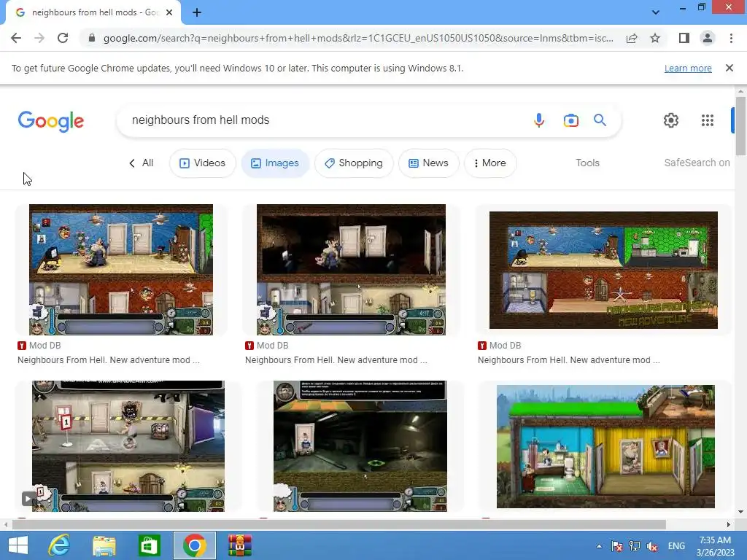
Task: Go back to the previous page
Action: (x=16, y=38)
